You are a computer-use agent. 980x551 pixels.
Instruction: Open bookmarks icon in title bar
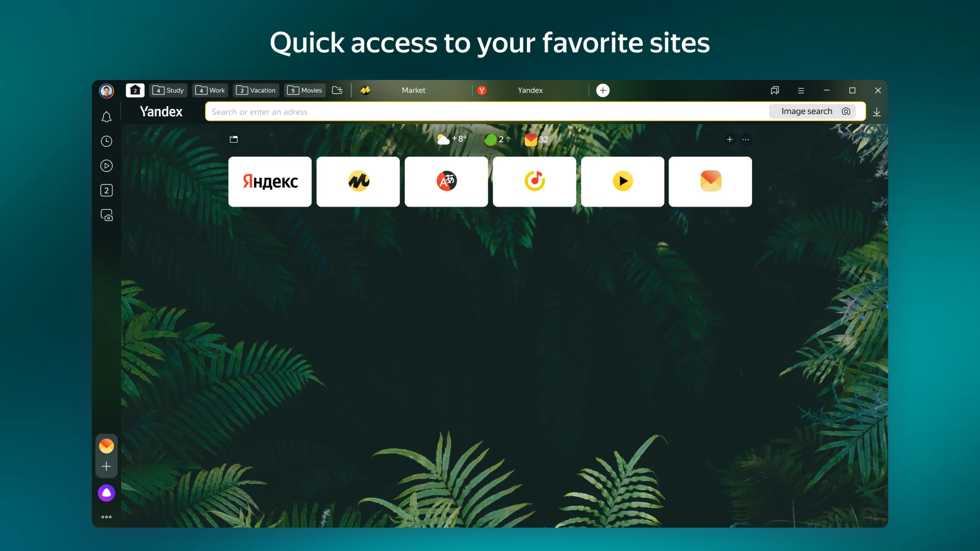[x=775, y=90]
